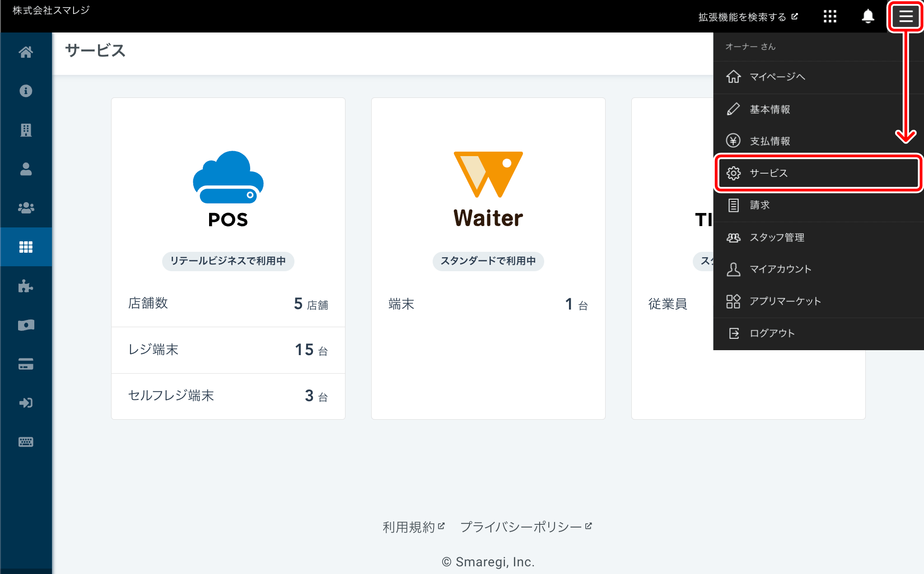Screen dimensions: 924x574
Task: Click the puzzle piece icon in sidebar
Action: 26,286
